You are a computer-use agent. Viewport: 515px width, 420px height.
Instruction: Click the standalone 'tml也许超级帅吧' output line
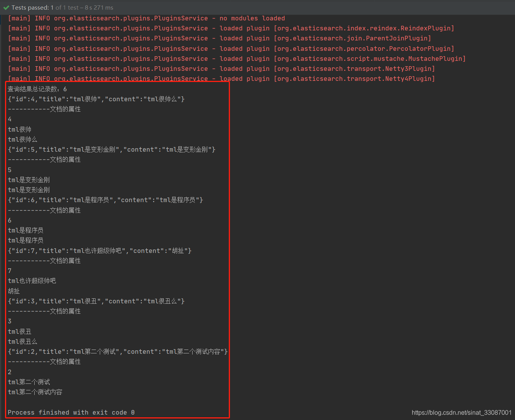[x=32, y=281]
